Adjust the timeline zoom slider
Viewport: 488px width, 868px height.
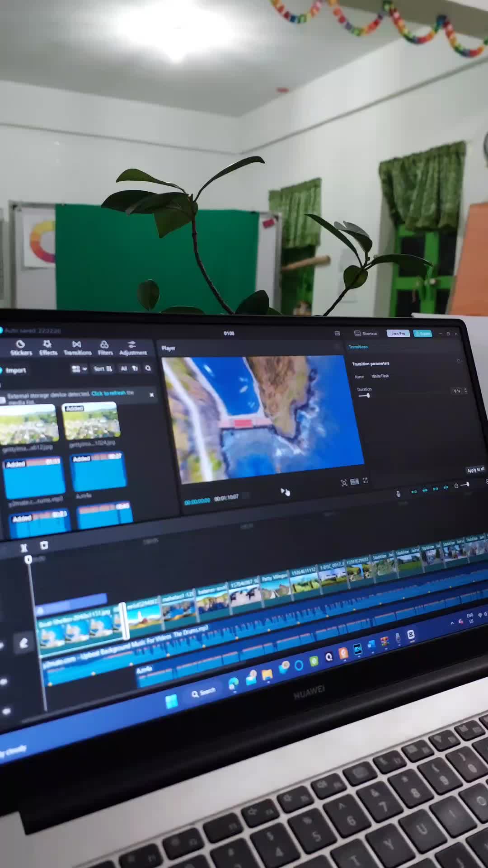(467, 485)
